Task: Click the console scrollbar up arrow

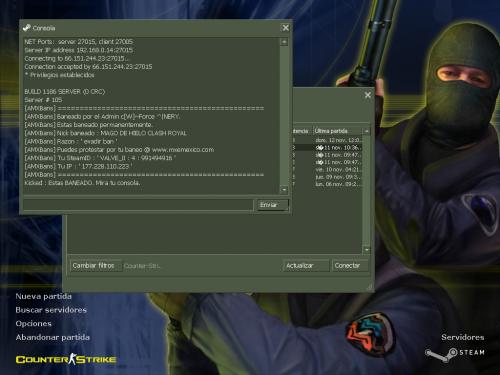Action: (284, 42)
